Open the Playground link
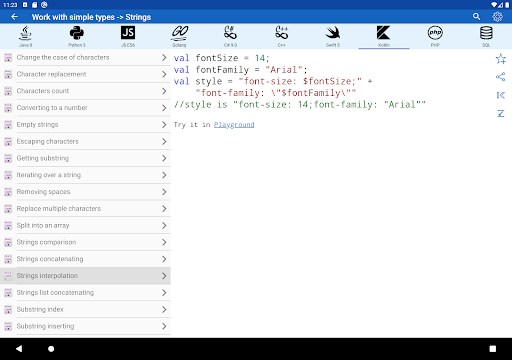Viewport: 512px width, 360px height. pos(234,125)
